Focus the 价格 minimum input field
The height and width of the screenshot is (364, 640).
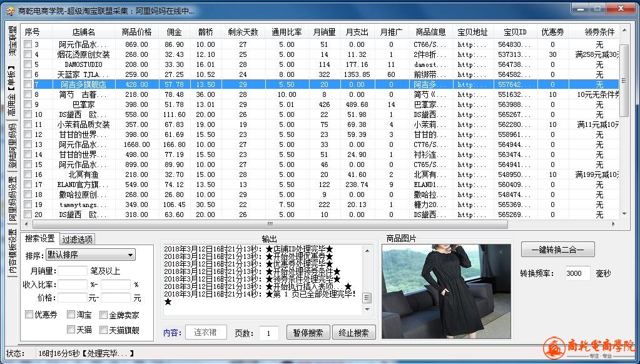(x=73, y=298)
